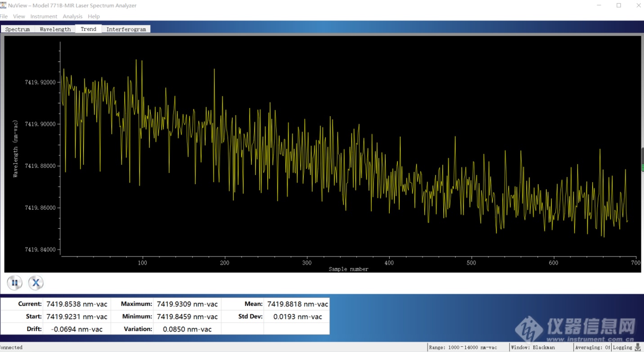Screen dimensions: 644x352
Task: Click the Range status bar entry
Action: pos(463,347)
